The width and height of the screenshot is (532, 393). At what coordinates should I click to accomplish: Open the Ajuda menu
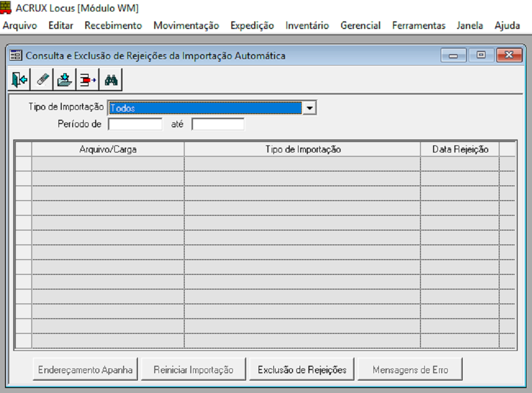coord(507,26)
